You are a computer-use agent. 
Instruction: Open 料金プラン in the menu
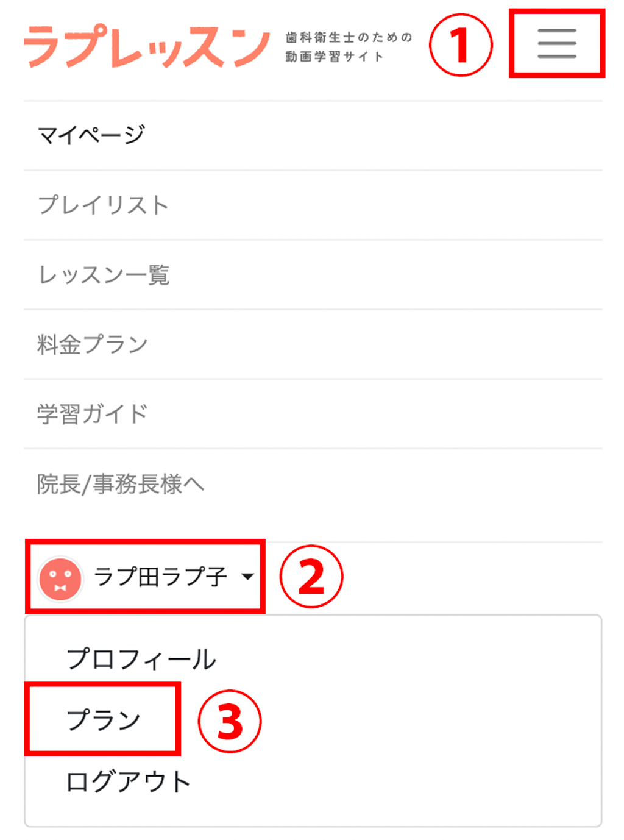click(x=93, y=344)
